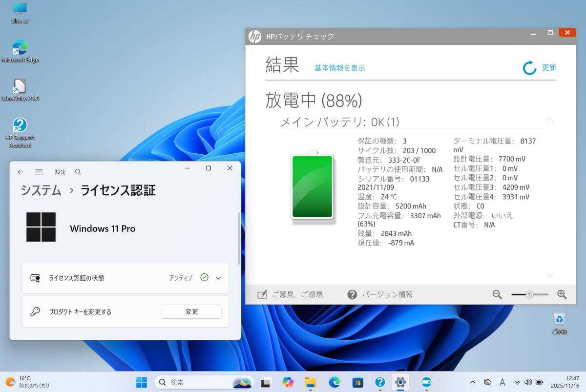
Task: Click the 基本情報を表示 link
Action: pos(340,68)
